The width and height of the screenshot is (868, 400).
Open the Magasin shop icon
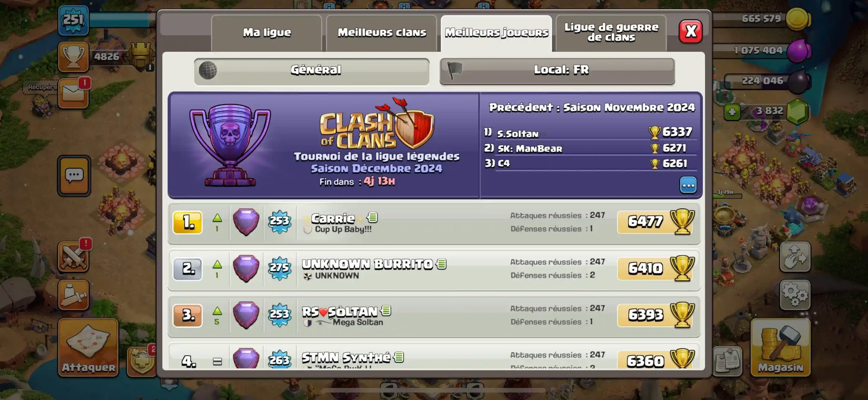tap(781, 348)
